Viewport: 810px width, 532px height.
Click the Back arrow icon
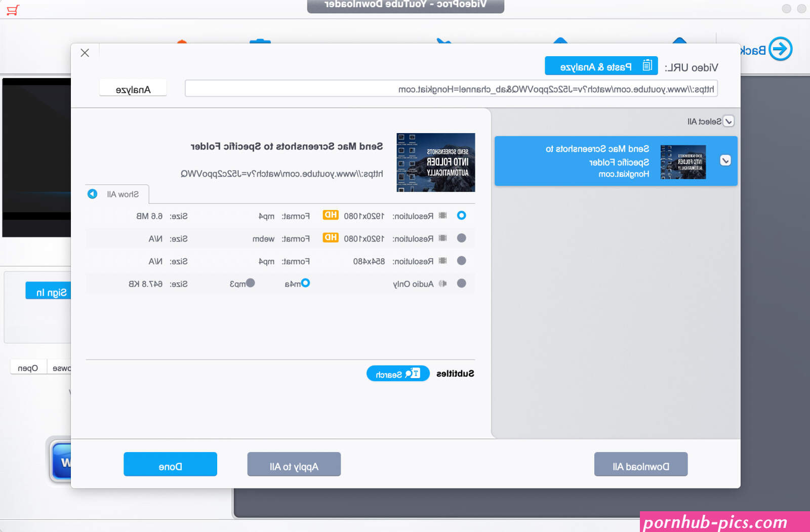[x=780, y=49]
